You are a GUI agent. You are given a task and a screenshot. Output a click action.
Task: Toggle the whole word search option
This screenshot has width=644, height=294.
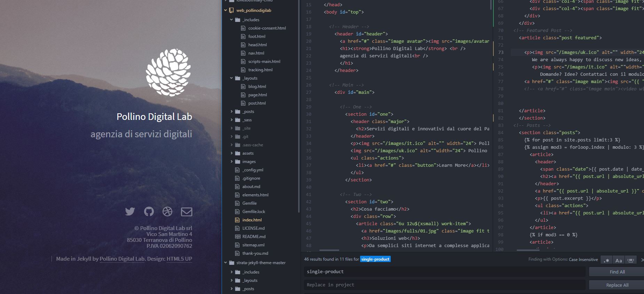point(630,260)
